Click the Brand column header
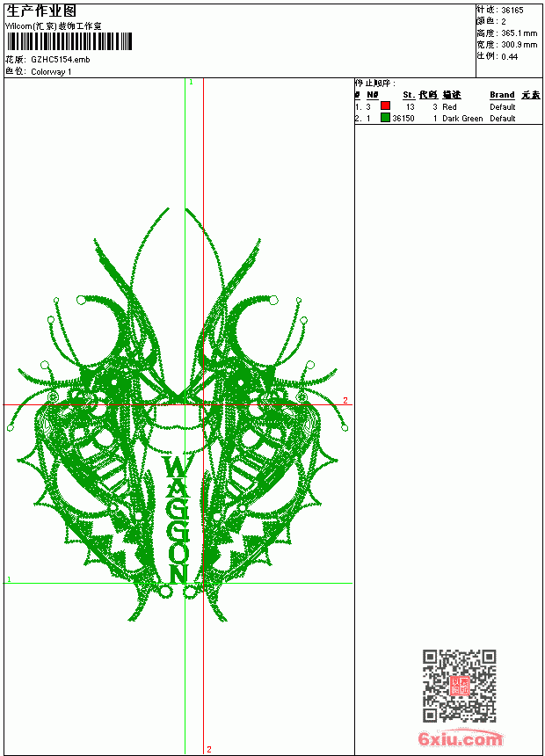Screen dimensions: 545x756 point(502,95)
